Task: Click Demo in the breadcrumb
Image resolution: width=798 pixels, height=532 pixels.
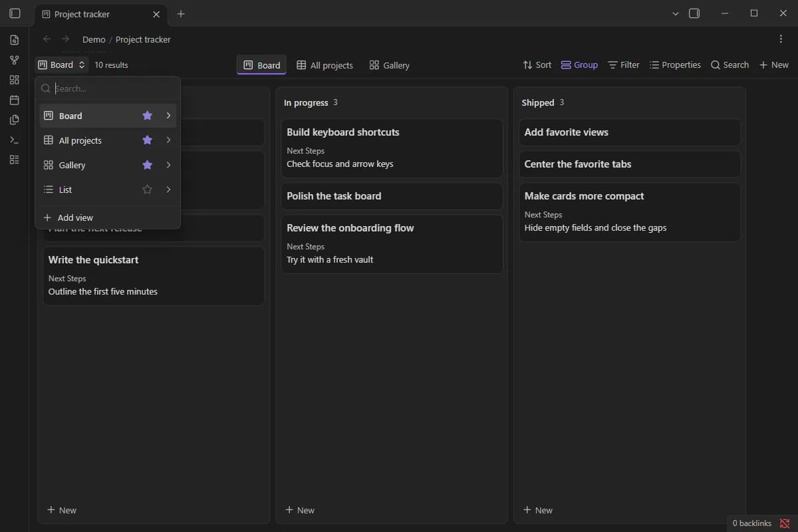Action: click(94, 39)
